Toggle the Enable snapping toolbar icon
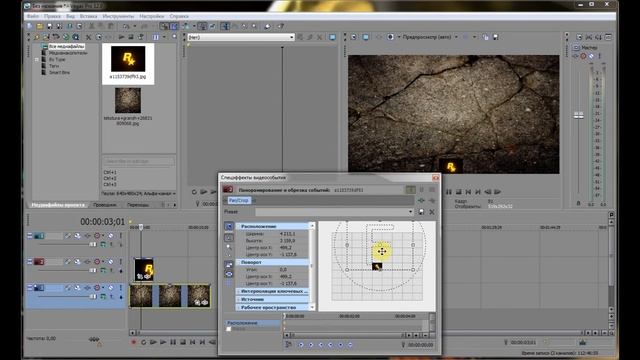Viewport: 640px width, 360px height. point(164,26)
